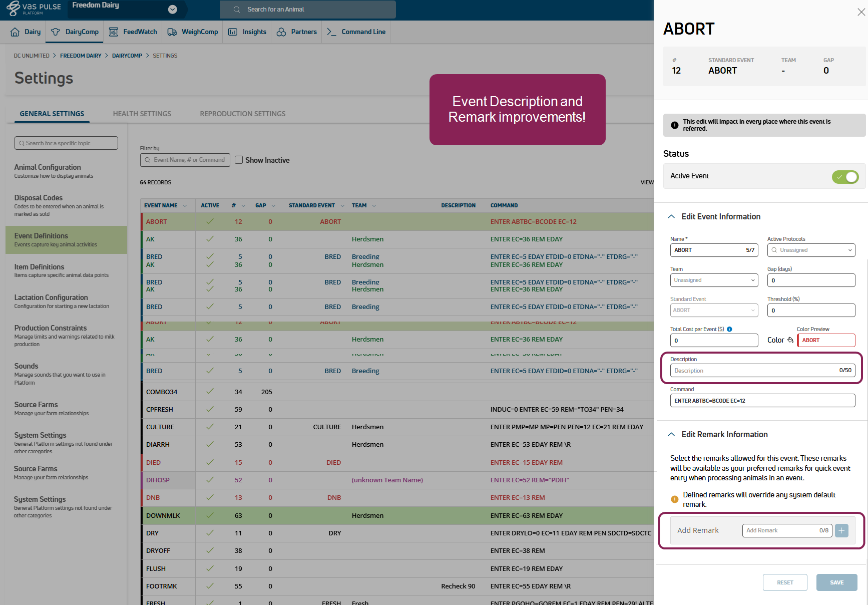868x605 pixels.
Task: Click the Description input field
Action: coord(753,371)
